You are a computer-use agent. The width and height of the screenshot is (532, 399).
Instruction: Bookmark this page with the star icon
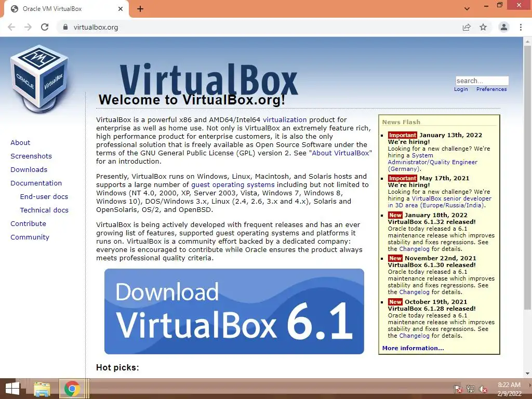pos(483,27)
